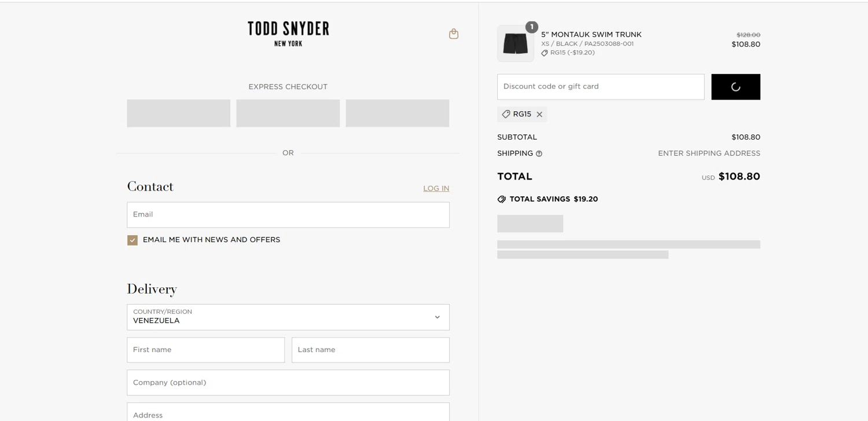Click the RG15 (-$19.20) line discount text
The image size is (868, 421).
(x=572, y=53)
